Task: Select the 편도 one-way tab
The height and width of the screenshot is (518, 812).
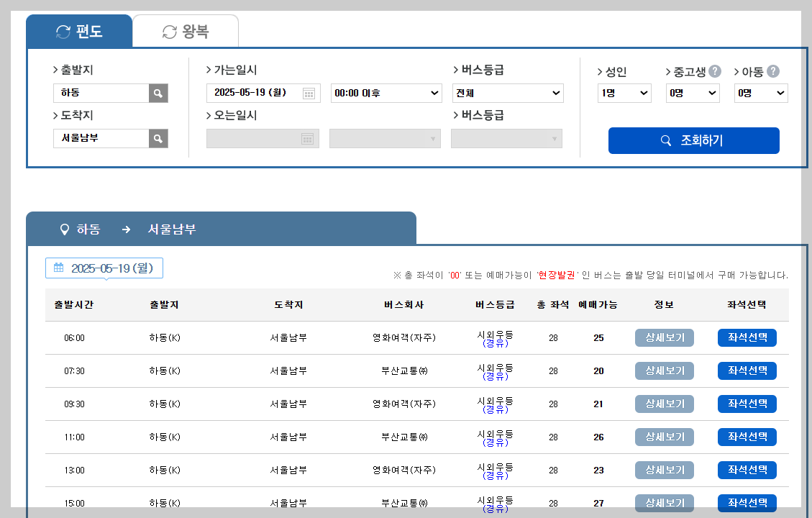Action: [x=79, y=31]
